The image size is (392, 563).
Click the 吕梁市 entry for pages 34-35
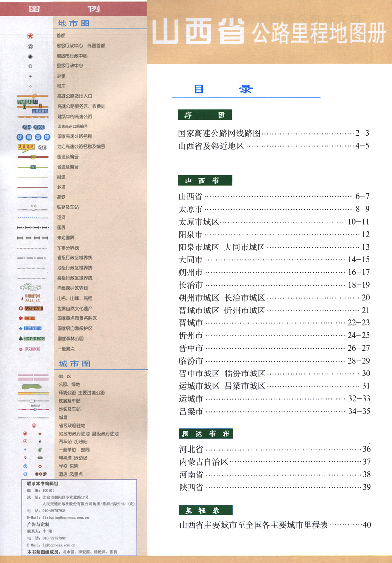pyautogui.click(x=274, y=412)
